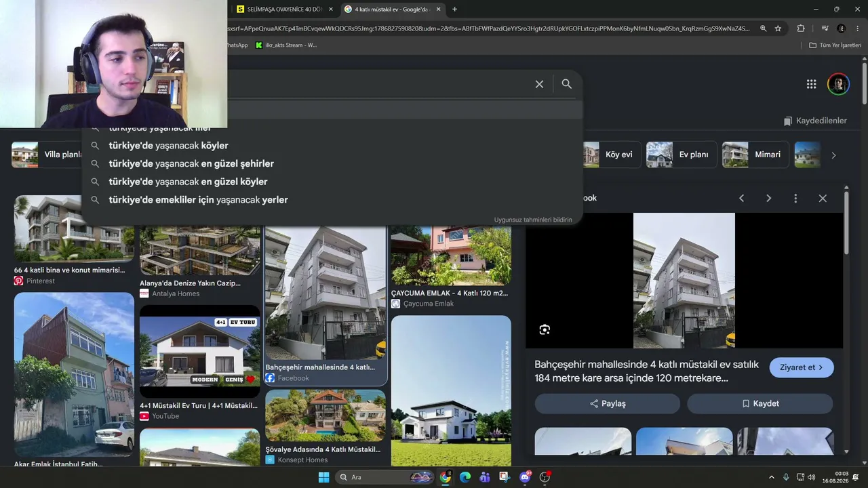This screenshot has height=488, width=868.
Task: Open Şövalye Adasında 4 Katlı result
Action: pos(325,415)
